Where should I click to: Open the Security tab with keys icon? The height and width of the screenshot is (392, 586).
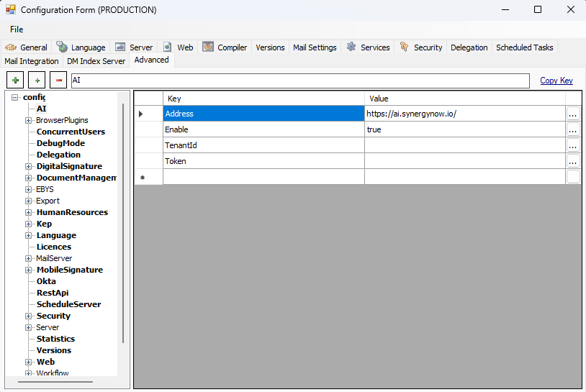click(420, 47)
